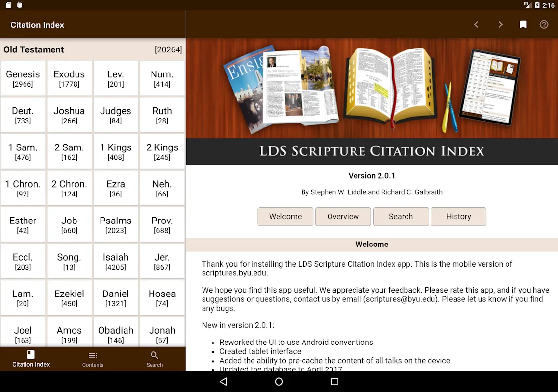Click the Overview button

tap(343, 217)
